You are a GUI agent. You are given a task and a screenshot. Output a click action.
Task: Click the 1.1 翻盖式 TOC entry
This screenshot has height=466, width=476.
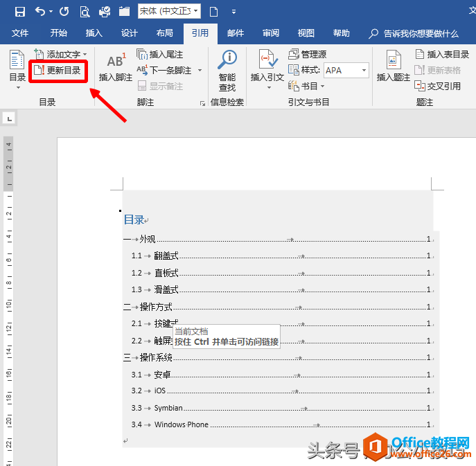pyautogui.click(x=282, y=256)
